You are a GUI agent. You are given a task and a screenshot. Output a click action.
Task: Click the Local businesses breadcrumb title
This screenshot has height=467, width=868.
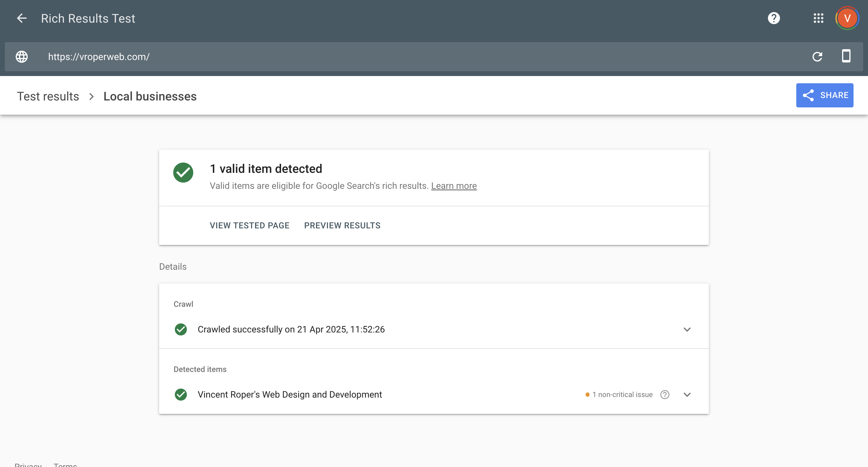pos(150,97)
